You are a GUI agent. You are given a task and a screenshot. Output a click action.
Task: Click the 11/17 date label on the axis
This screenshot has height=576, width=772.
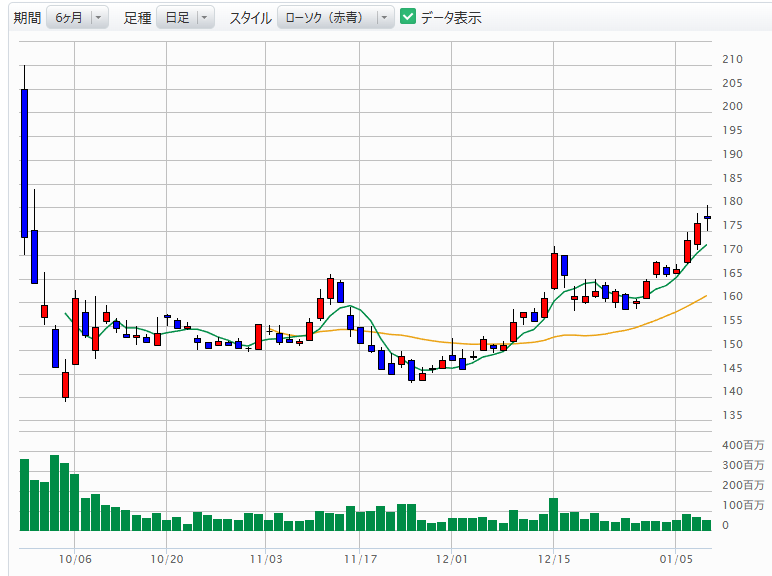[359, 558]
